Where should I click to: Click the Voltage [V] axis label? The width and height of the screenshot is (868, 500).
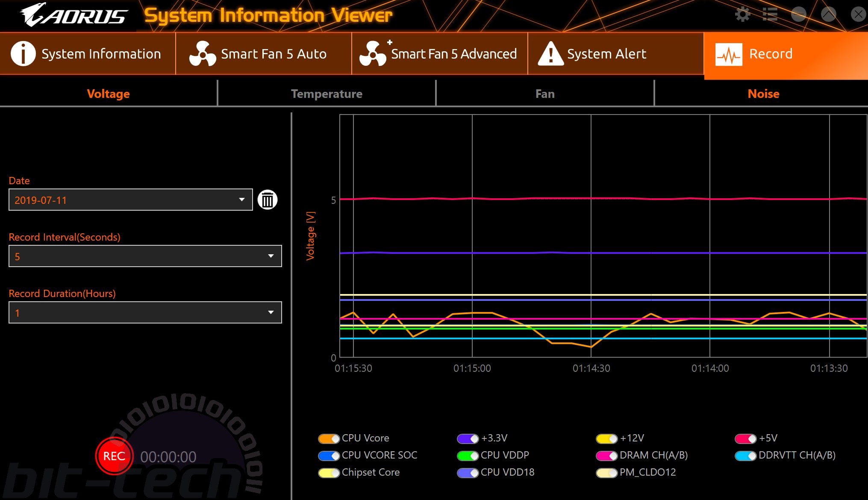click(310, 235)
